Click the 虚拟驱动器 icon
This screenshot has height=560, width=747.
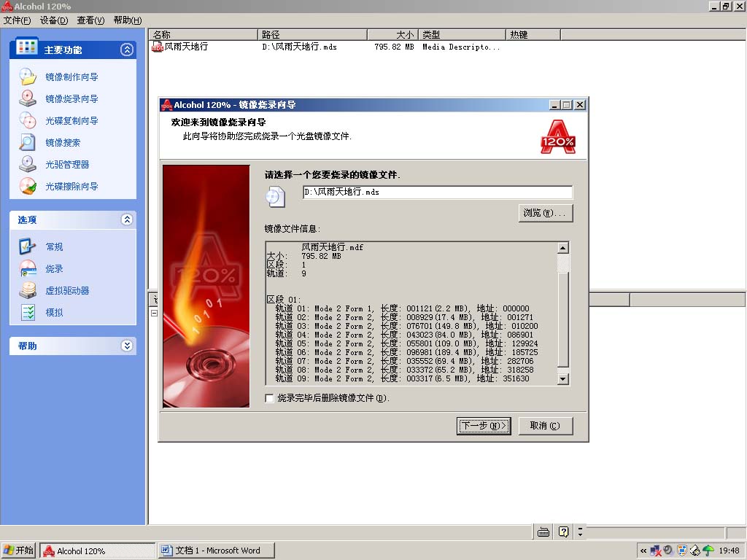[x=27, y=290]
